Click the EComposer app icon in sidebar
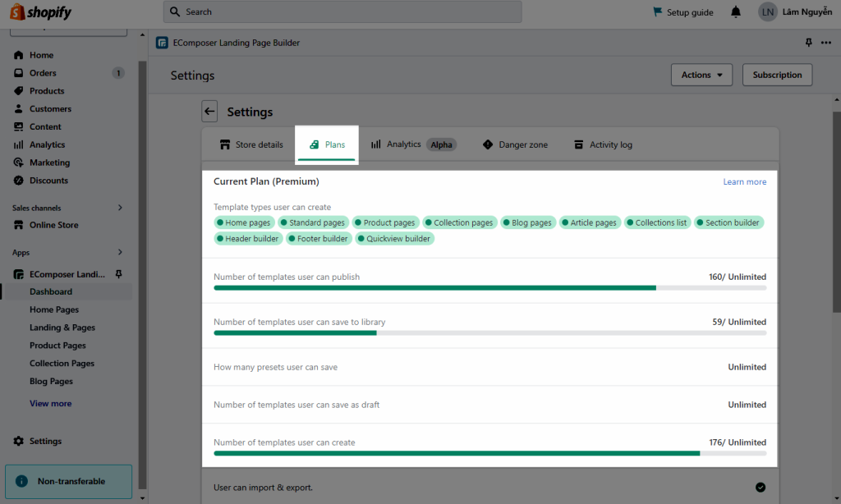 [x=19, y=274]
